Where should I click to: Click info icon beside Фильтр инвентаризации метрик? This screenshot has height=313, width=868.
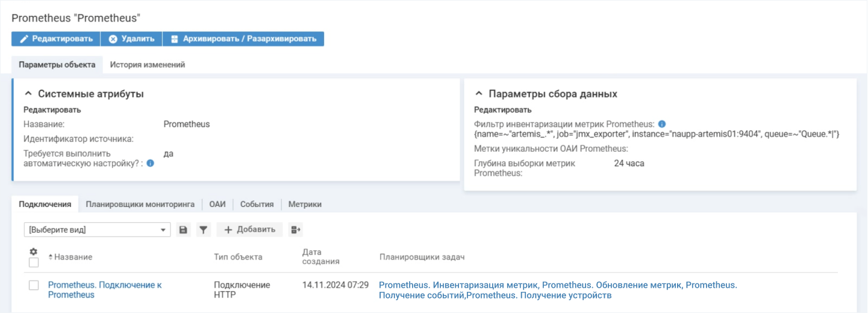point(661,123)
